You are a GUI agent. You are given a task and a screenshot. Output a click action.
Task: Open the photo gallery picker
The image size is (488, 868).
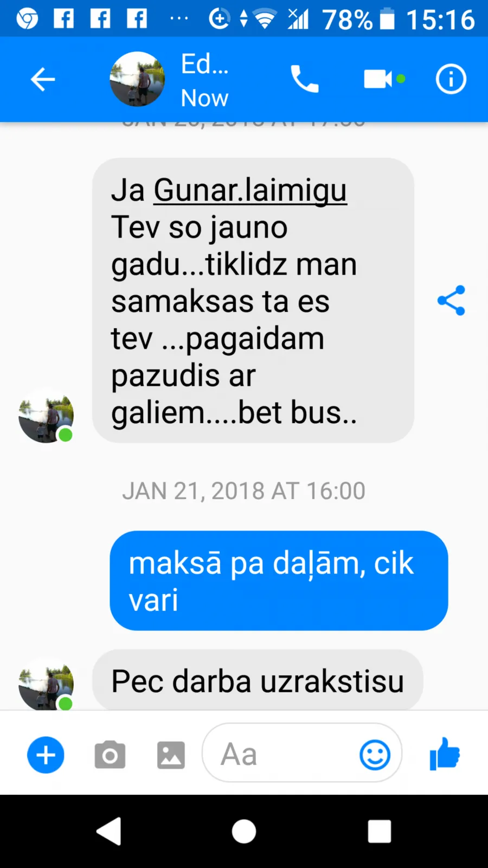171,755
